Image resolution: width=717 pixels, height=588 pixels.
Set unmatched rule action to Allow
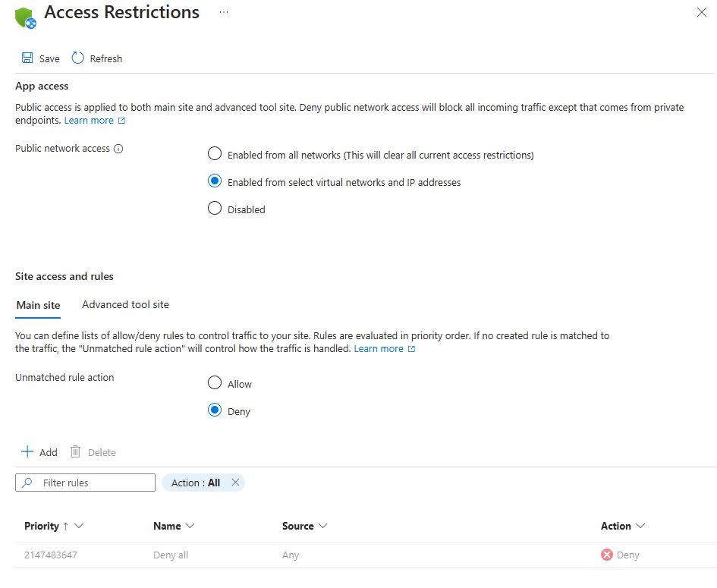(215, 382)
